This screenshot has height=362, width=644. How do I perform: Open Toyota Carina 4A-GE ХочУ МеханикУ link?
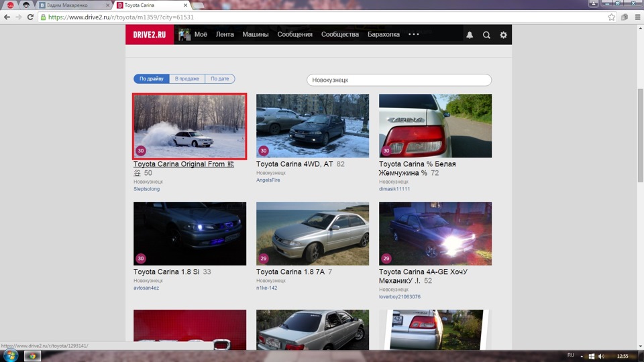tap(423, 276)
